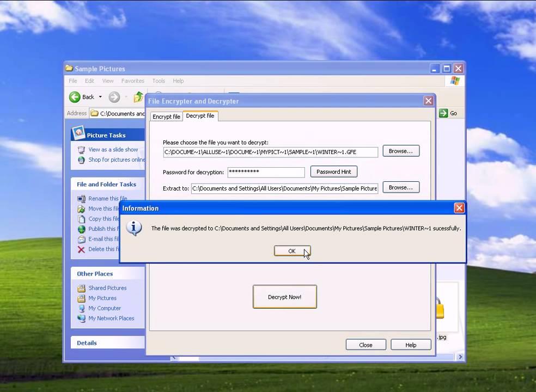536x392 pixels.
Task: Open the View menu in Sample Pictures
Action: (x=108, y=81)
